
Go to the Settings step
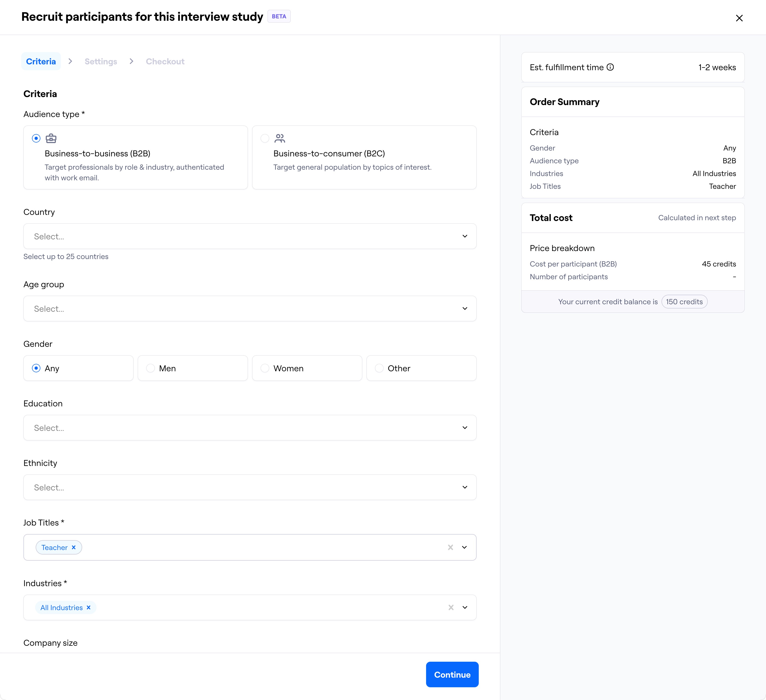point(101,61)
